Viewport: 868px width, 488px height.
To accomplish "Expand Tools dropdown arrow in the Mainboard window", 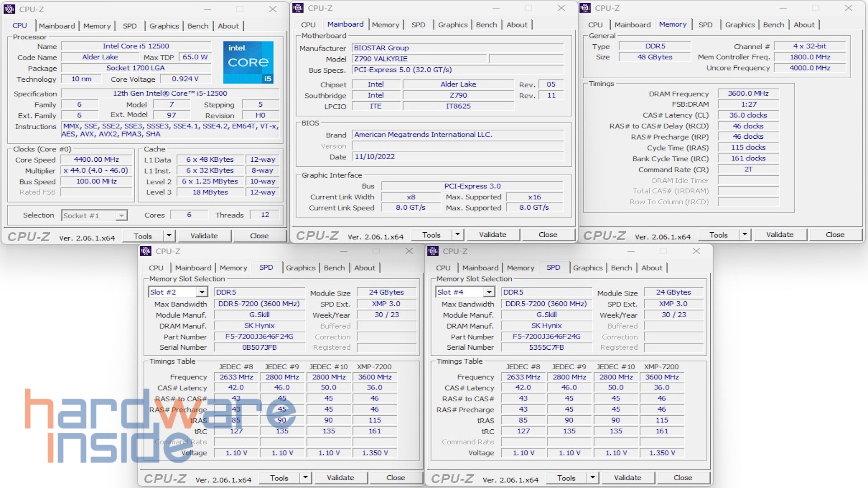I will click(x=458, y=235).
